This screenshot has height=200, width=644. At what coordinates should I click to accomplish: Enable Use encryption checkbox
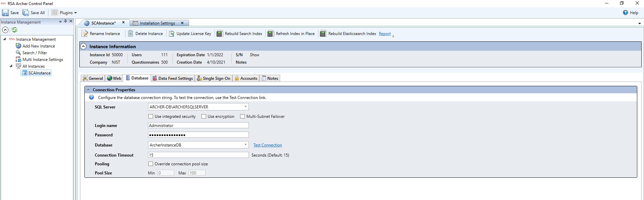coord(204,116)
